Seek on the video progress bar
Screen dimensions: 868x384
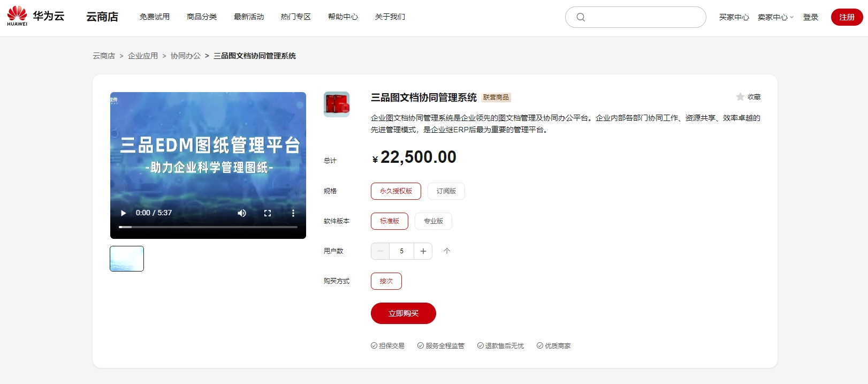coord(208,227)
